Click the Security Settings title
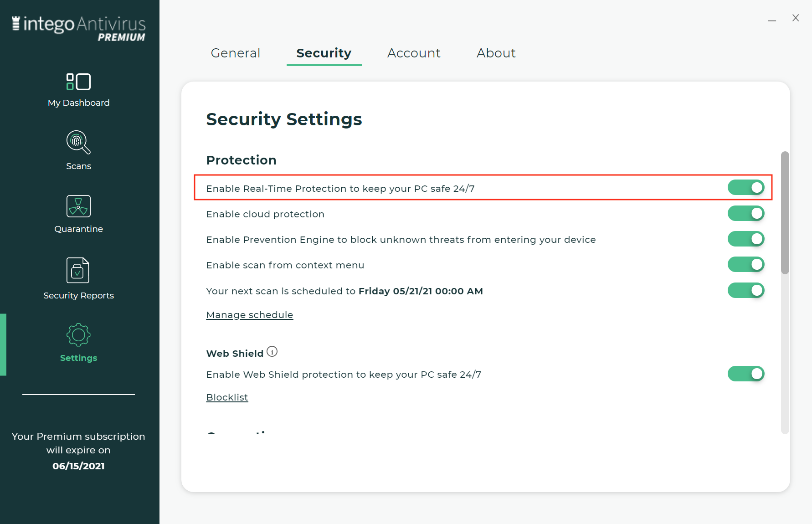Screen dimensions: 812x524 point(284,119)
